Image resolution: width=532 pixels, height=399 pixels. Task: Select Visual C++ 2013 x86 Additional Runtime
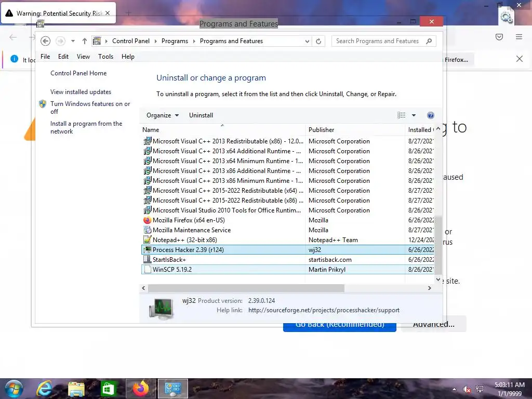click(287, 170)
